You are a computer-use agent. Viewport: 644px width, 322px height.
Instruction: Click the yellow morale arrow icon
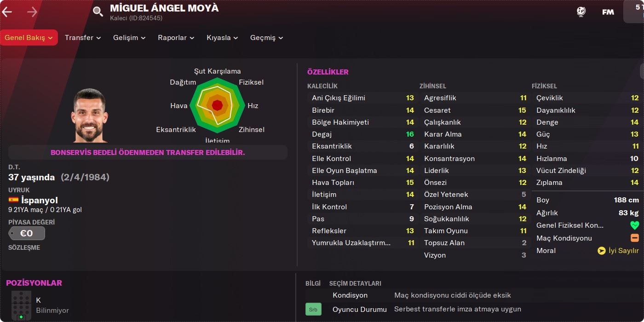tap(601, 251)
